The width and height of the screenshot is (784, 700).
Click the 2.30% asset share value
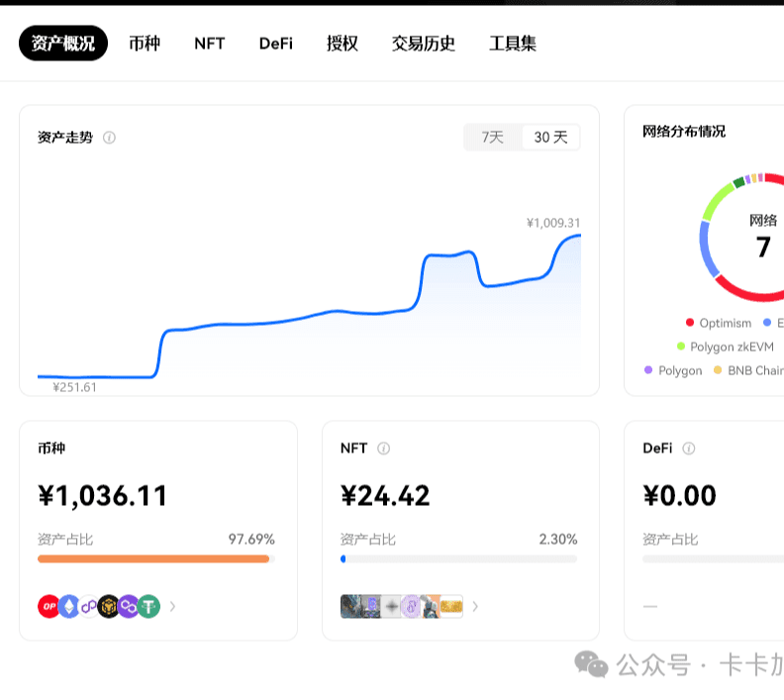558,539
